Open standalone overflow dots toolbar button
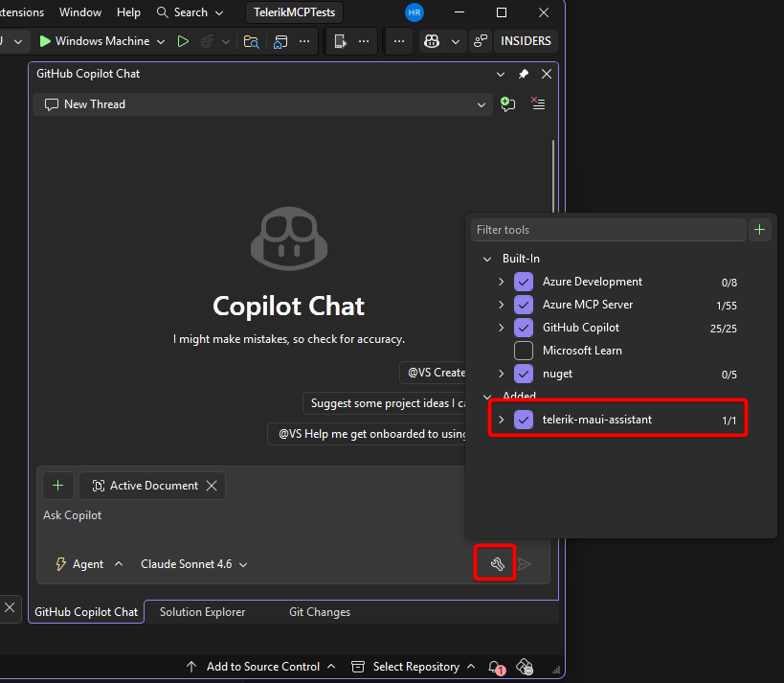The image size is (784, 683). coord(399,41)
